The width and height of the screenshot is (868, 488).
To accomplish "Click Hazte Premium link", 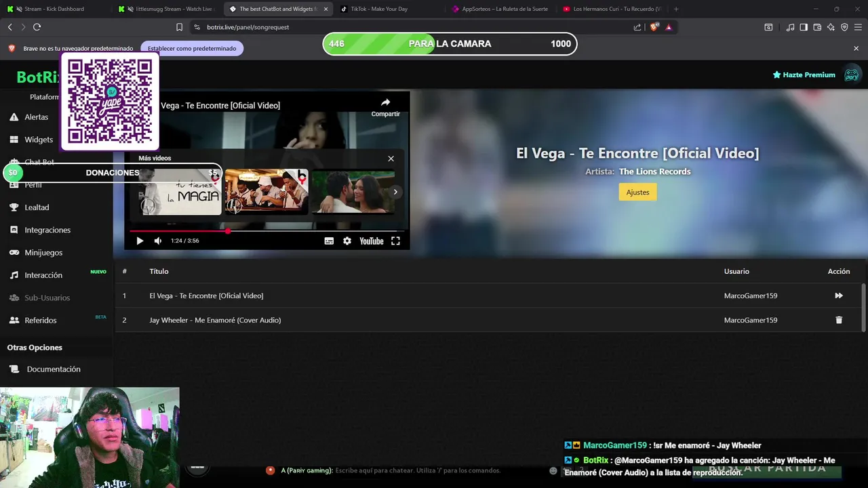I will click(804, 75).
